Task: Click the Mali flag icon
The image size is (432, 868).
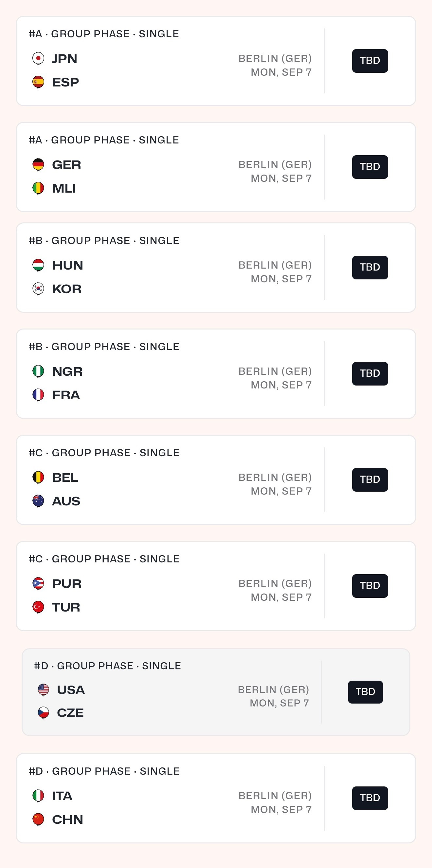Action: tap(38, 188)
